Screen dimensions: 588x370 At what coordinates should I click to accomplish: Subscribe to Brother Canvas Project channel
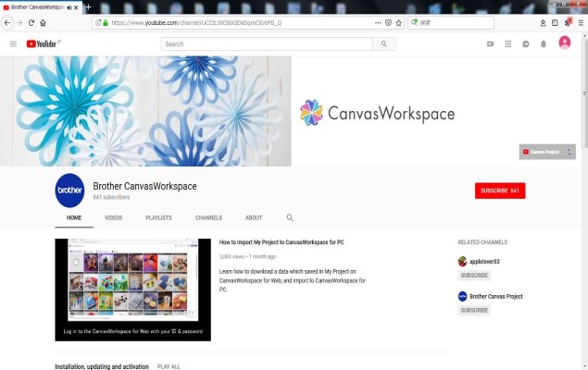(474, 310)
